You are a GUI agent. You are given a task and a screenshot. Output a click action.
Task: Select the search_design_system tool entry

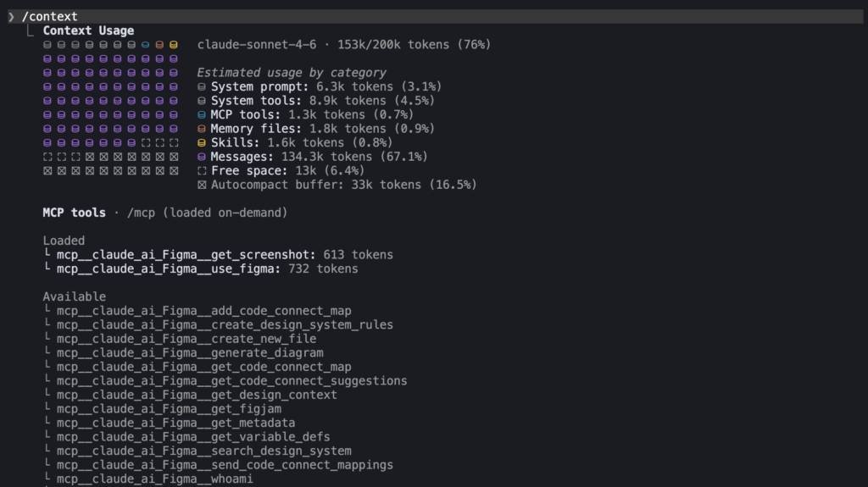[x=203, y=451]
